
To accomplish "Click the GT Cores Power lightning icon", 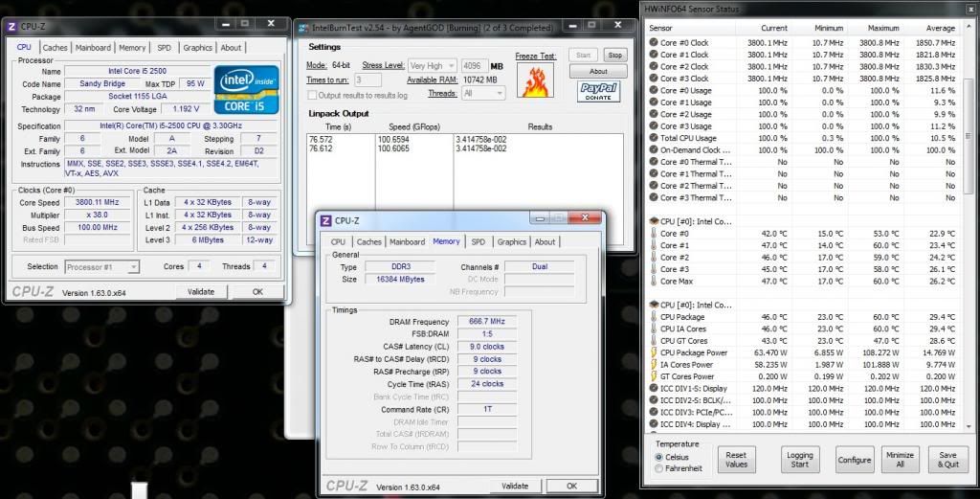I will 654,375.
